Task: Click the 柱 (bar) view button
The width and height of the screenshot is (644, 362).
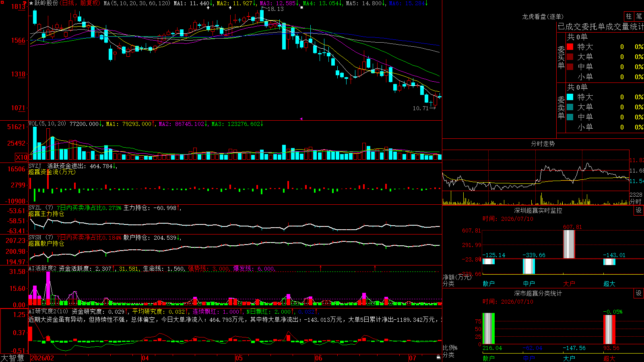Action: point(629,16)
